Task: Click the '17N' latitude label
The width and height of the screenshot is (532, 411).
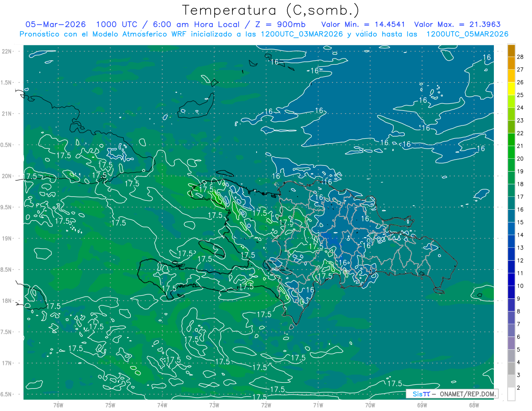Action: [x=7, y=363]
